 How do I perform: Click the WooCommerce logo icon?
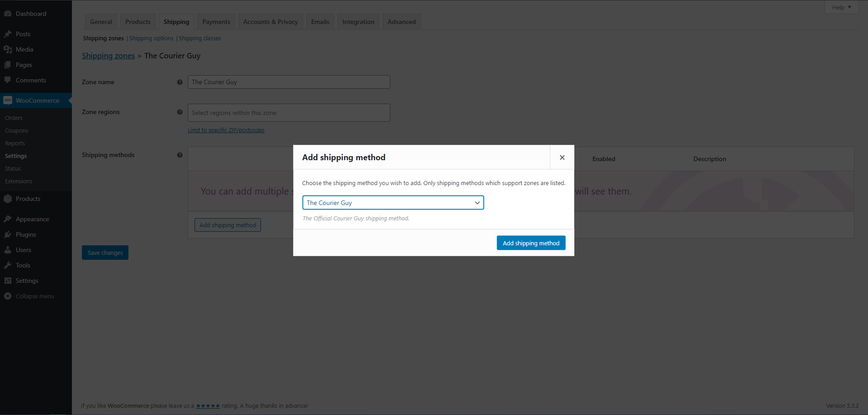[8, 100]
